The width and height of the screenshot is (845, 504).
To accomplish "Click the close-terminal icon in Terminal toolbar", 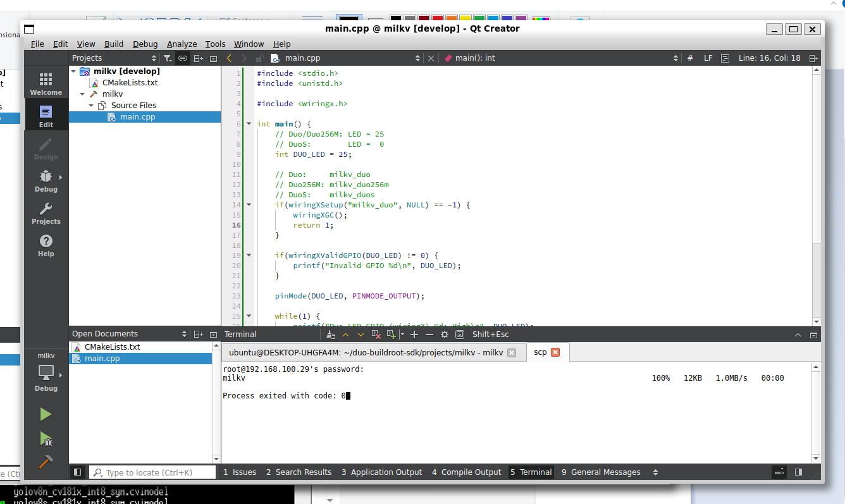I will pos(376,335).
